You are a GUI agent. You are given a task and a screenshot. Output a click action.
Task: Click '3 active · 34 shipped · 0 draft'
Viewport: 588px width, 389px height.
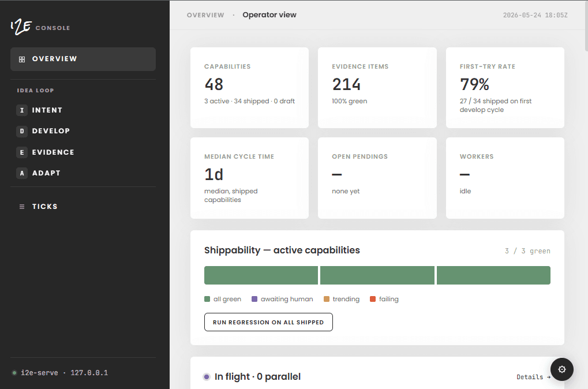[249, 101]
